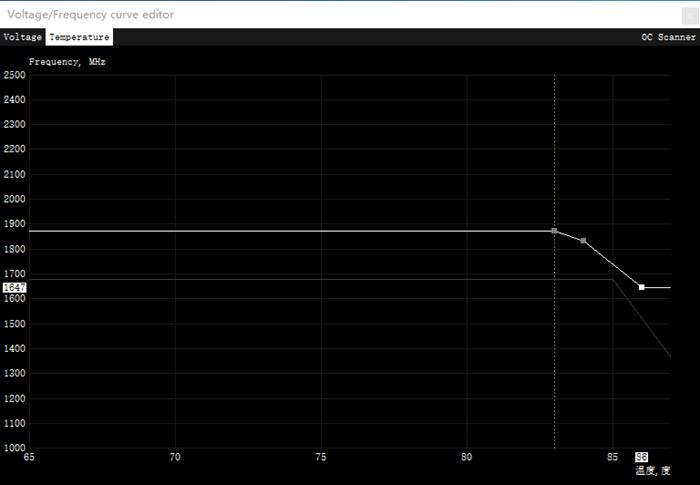The height and width of the screenshot is (485, 700).
Task: Click the highlighted 86 temperature label
Action: point(641,457)
